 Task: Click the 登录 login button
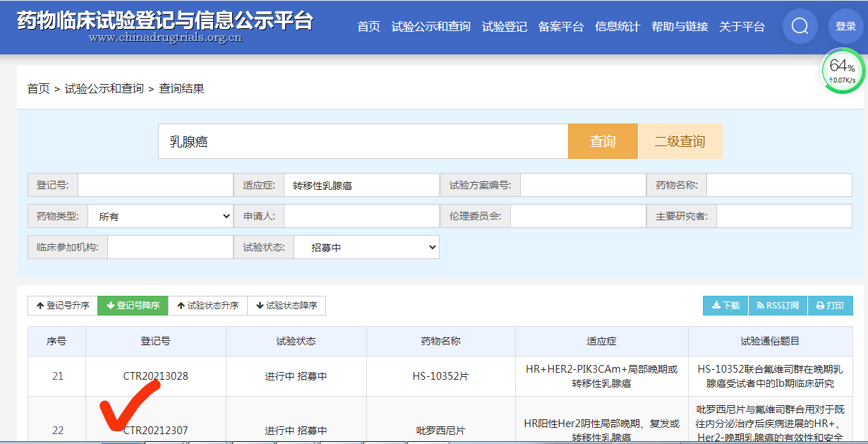tap(845, 26)
